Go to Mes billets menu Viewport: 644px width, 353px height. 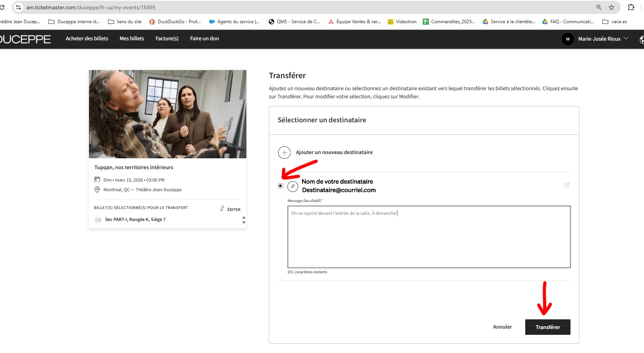(132, 39)
